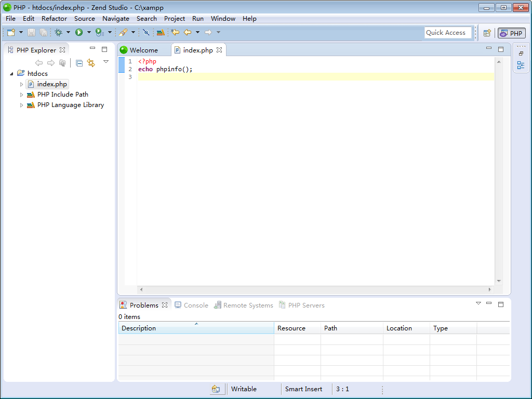Click the Quick Access search field

point(447,33)
